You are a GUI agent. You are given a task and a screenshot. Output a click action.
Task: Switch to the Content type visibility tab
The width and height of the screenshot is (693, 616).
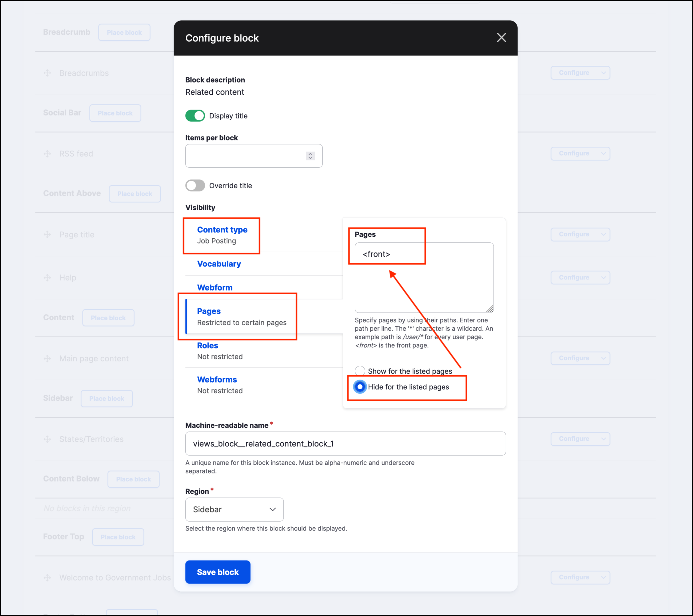[x=222, y=230]
